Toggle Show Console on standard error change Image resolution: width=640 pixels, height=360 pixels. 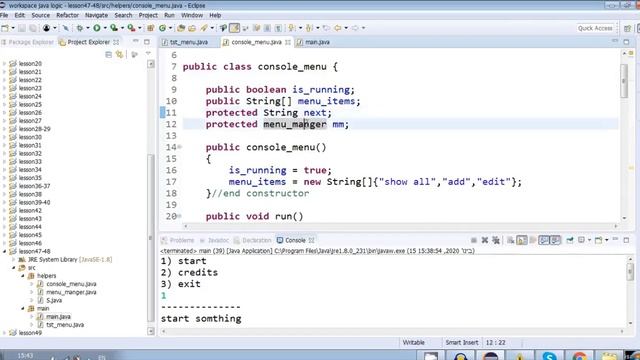coord(555,240)
